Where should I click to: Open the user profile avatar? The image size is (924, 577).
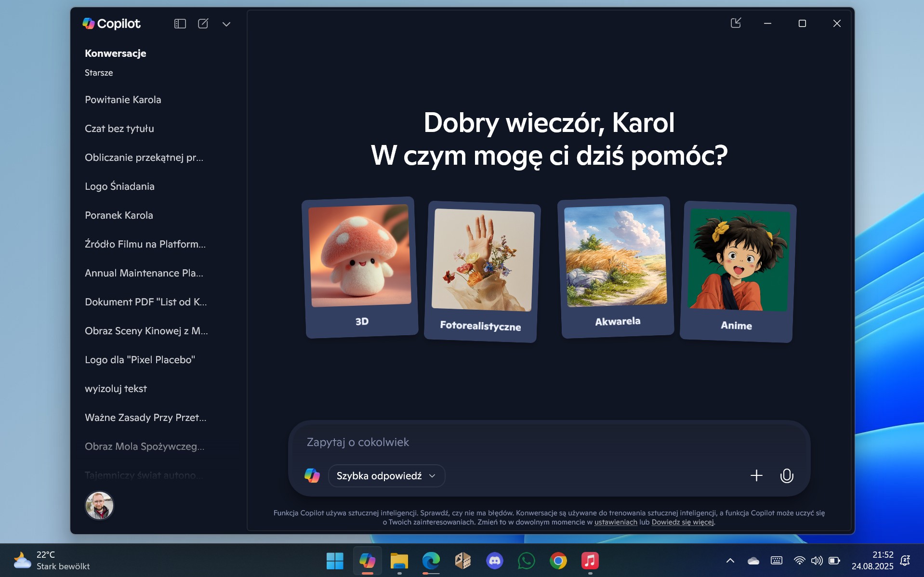point(99,506)
